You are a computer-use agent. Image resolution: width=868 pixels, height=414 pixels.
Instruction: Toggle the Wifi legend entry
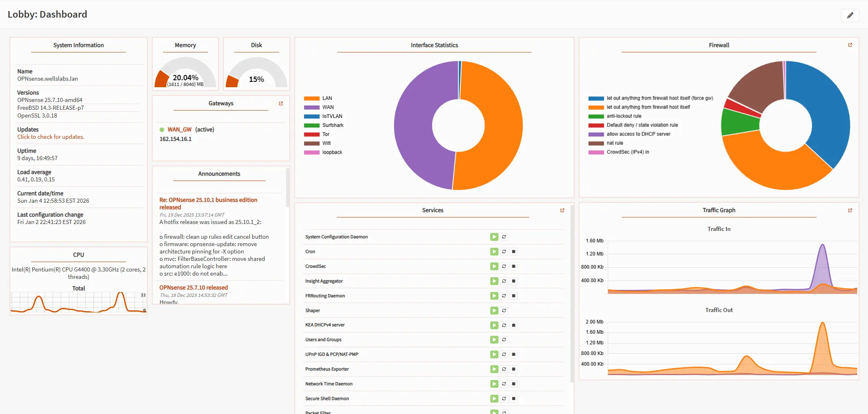click(x=317, y=143)
